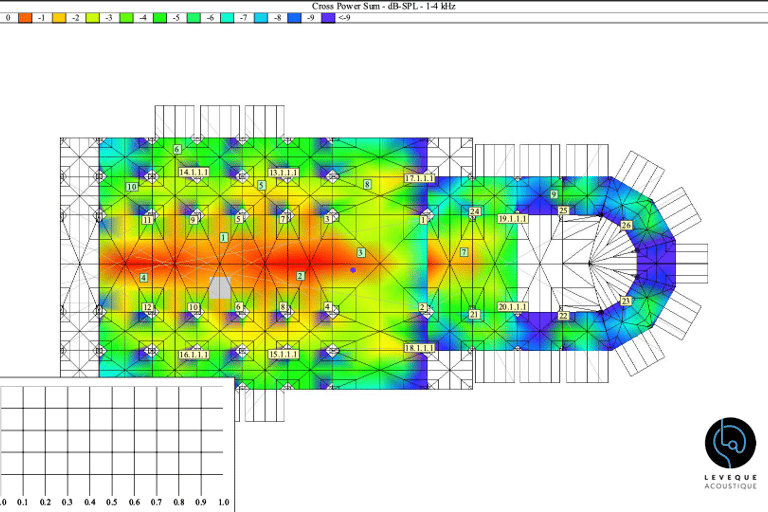Click yellow speaker marker 23
This screenshot has height=512, width=768.
[626, 301]
